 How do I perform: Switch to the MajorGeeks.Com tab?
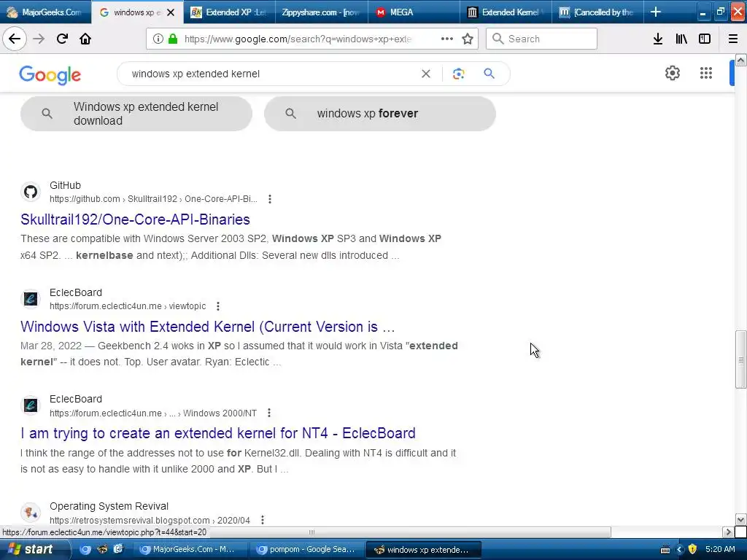[x=45, y=12]
